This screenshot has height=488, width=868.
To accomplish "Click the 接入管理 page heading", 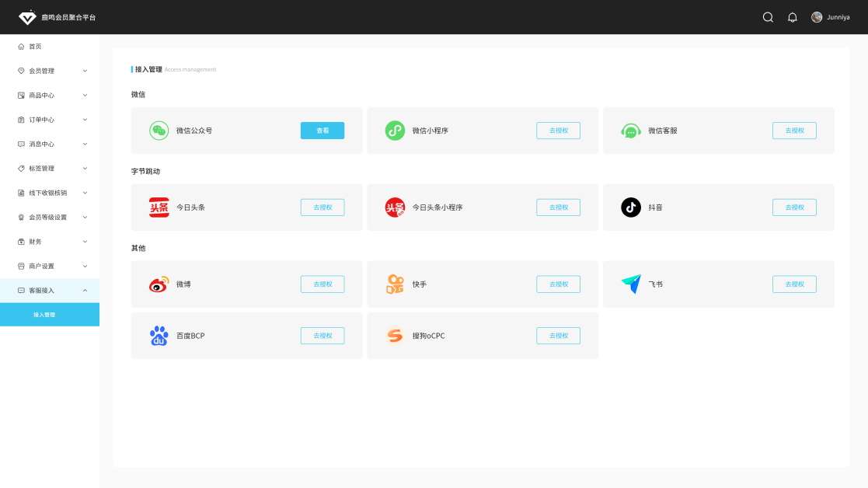I will tap(148, 69).
